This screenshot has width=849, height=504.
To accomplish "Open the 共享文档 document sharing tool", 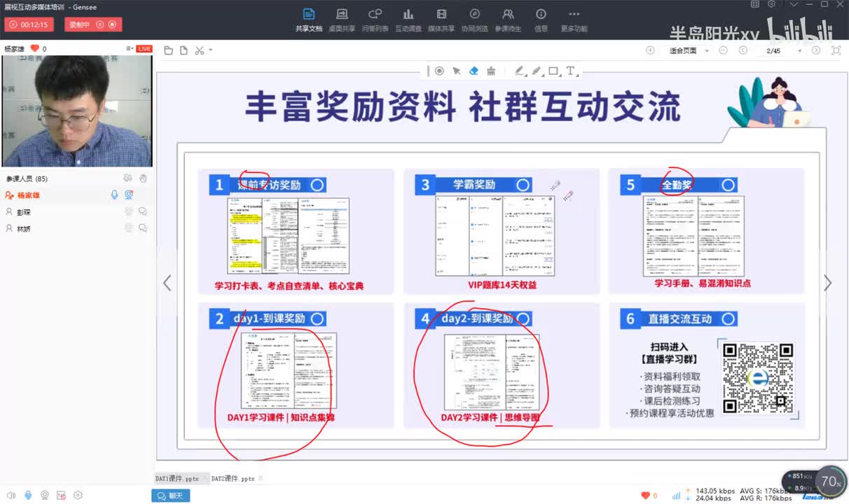I will 309,20.
